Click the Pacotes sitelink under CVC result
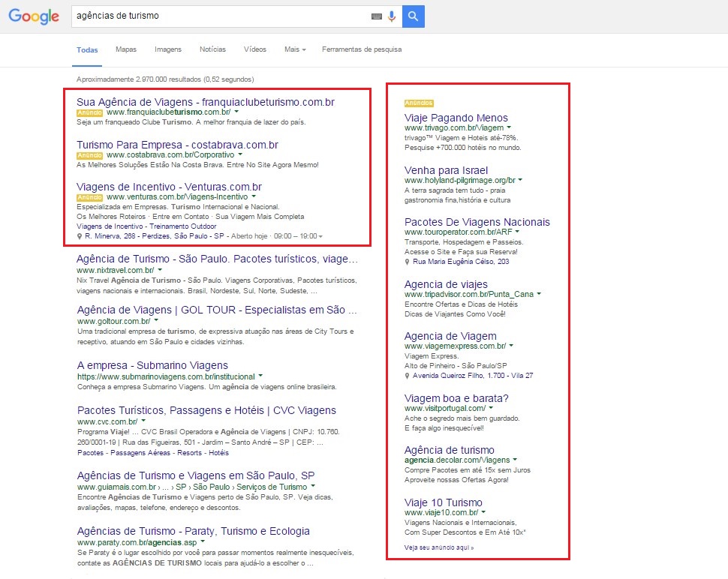 click(x=91, y=453)
